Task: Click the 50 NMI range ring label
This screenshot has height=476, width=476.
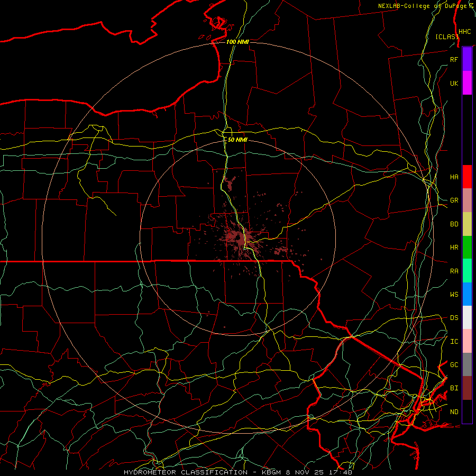Action: coord(237,140)
